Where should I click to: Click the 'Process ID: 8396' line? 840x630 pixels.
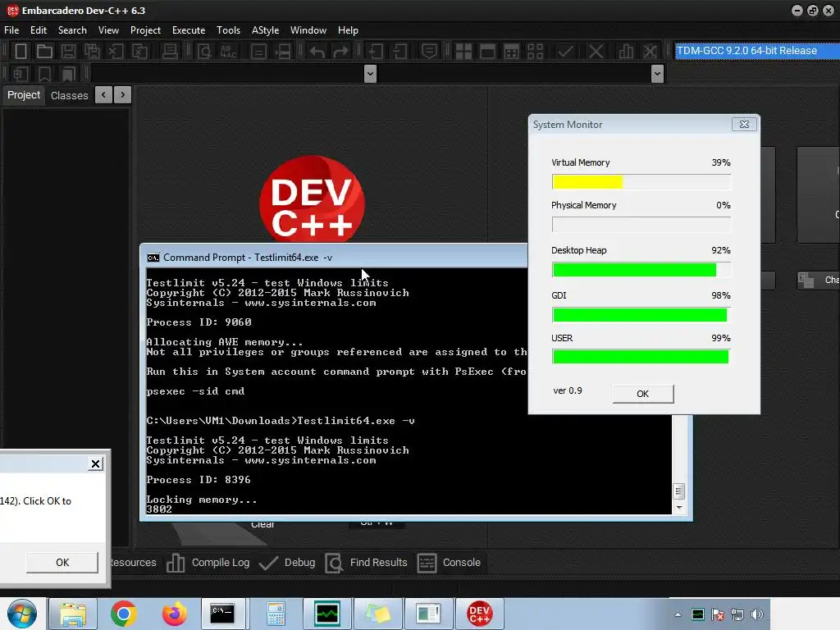coord(199,479)
